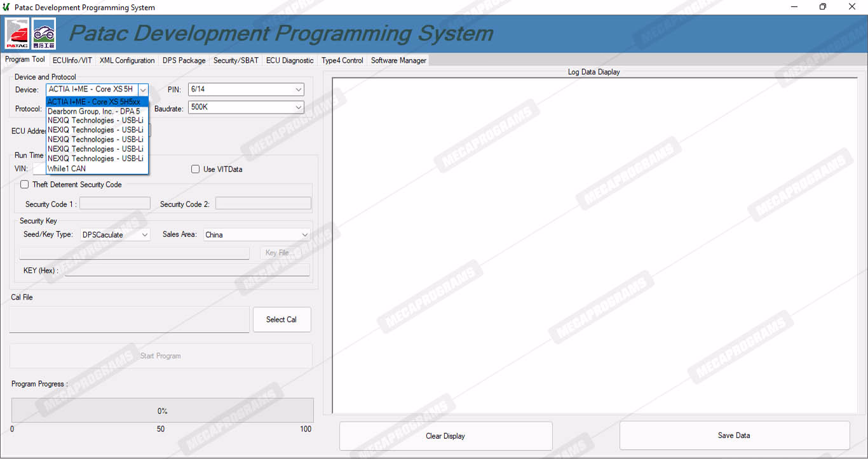Open the PIN 6/14 dropdown
The width and height of the screenshot is (868, 459).
(246, 90)
